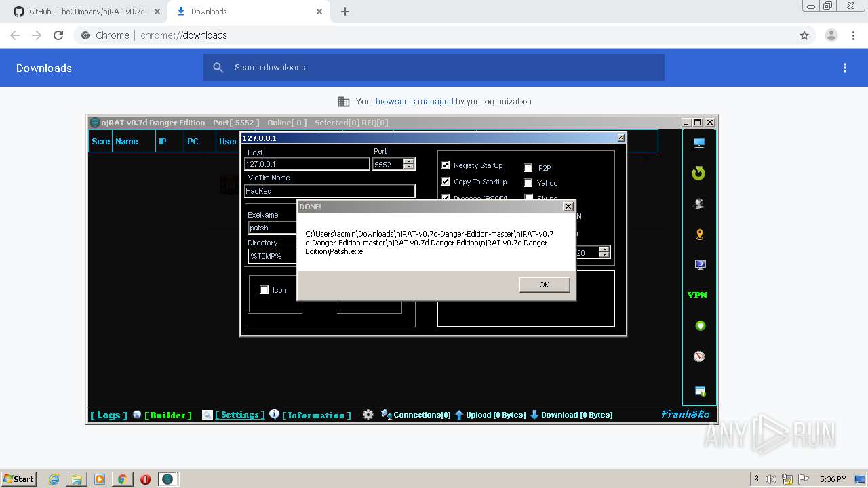Screen dimensions: 868x488
Task: Open the Information tab
Action: (x=317, y=415)
